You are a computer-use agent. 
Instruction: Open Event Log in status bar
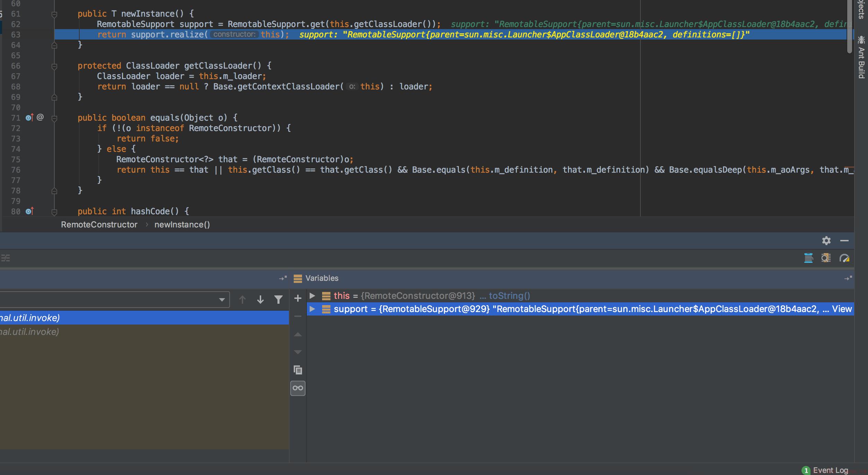pyautogui.click(x=830, y=470)
